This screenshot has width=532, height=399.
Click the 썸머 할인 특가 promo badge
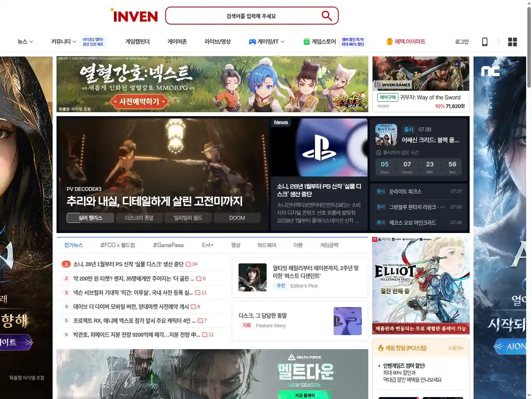pyautogui.click(x=353, y=42)
